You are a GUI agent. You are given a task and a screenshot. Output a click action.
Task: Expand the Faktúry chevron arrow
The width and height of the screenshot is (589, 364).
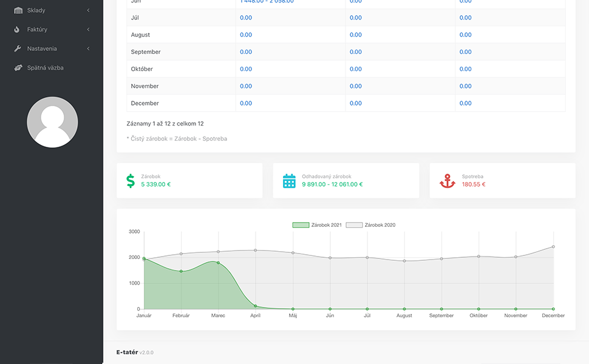(x=88, y=29)
